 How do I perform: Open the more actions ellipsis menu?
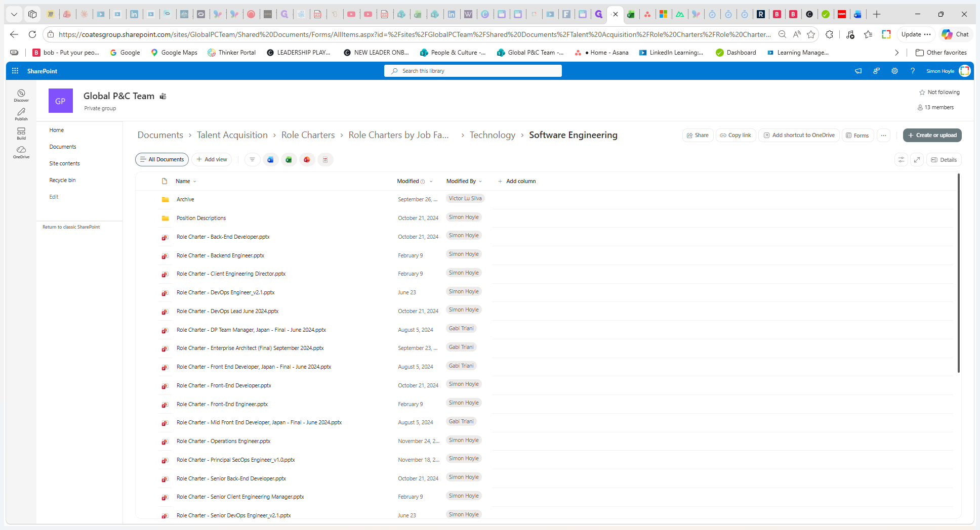[x=883, y=135]
